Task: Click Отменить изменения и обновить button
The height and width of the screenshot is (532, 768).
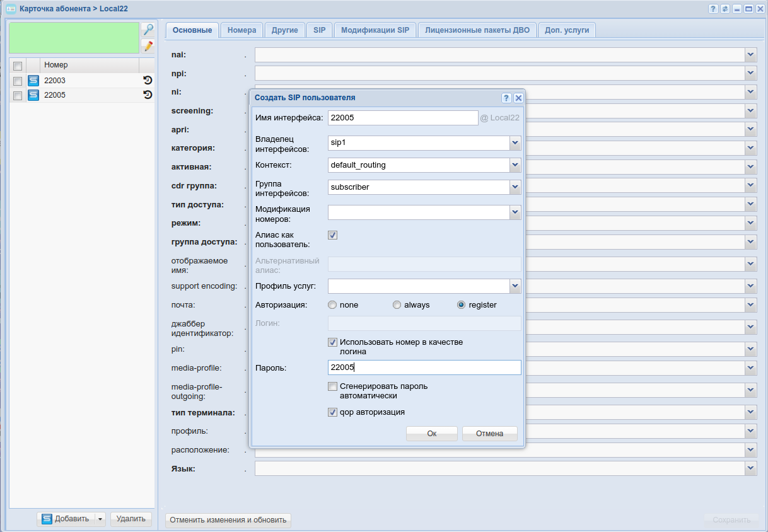Action: tap(228, 520)
